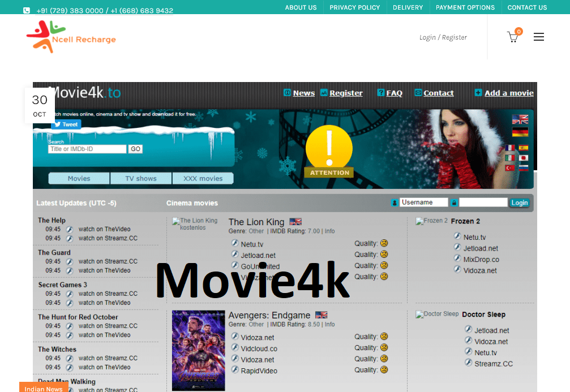Click watch on TheVideo under The Help
Viewport: 570px width, 392px height.
[x=104, y=229]
